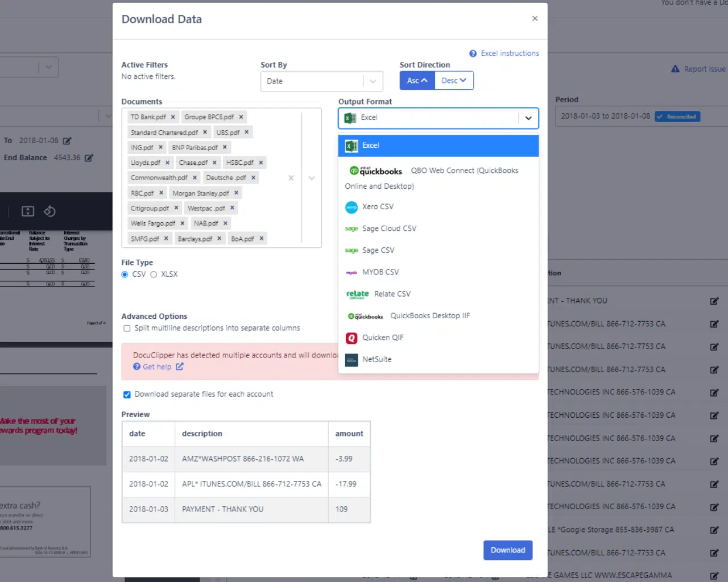The width and height of the screenshot is (728, 582).
Task: Choose QuickBooks Desktop IIF format
Action: click(430, 315)
